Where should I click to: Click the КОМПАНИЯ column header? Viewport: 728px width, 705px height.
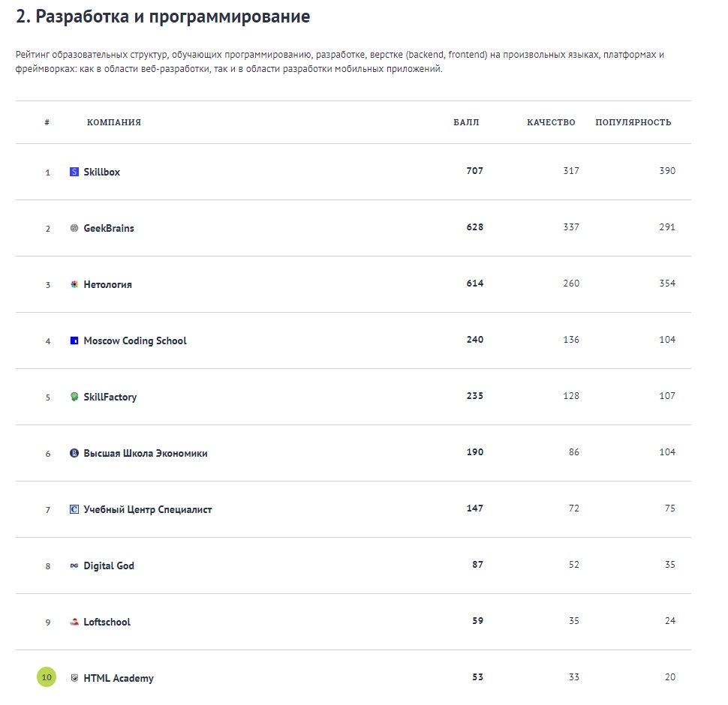(x=114, y=122)
